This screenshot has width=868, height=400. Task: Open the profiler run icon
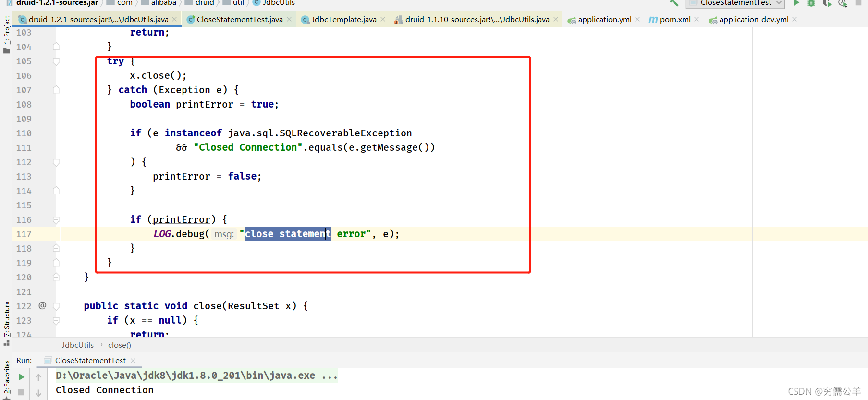[x=843, y=3]
